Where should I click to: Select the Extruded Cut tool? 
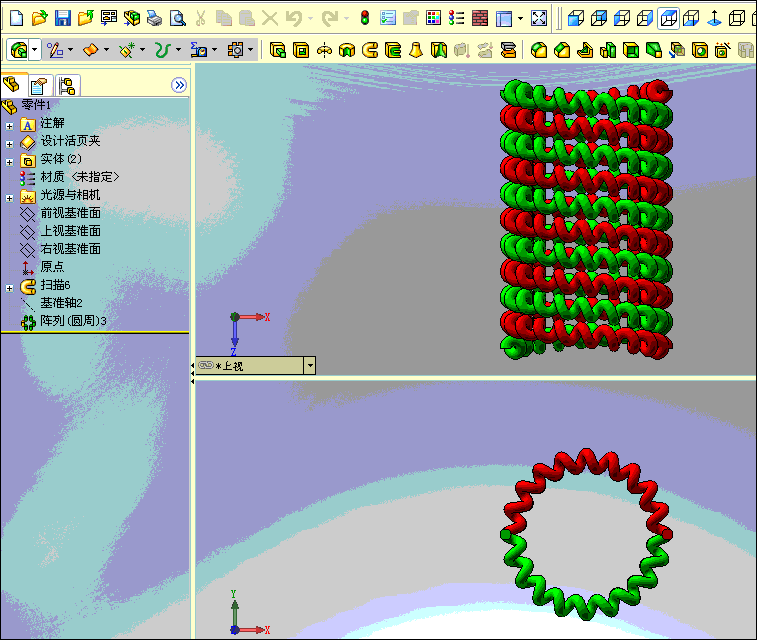[301, 50]
